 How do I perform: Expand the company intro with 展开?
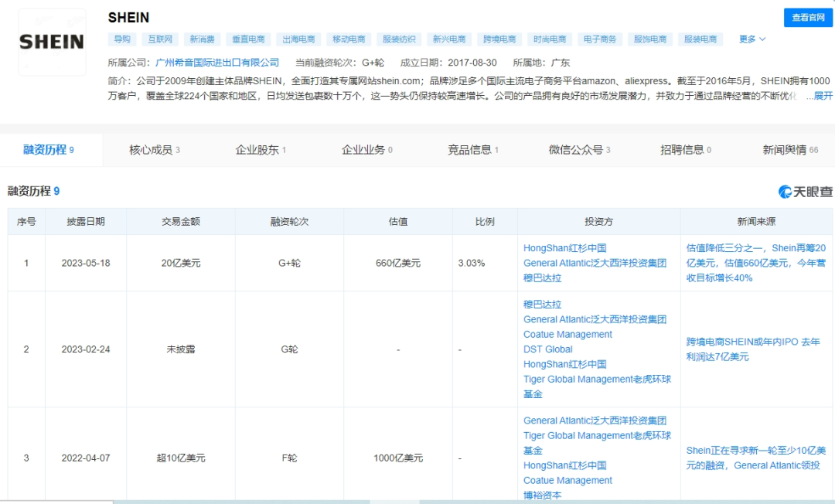click(x=823, y=96)
